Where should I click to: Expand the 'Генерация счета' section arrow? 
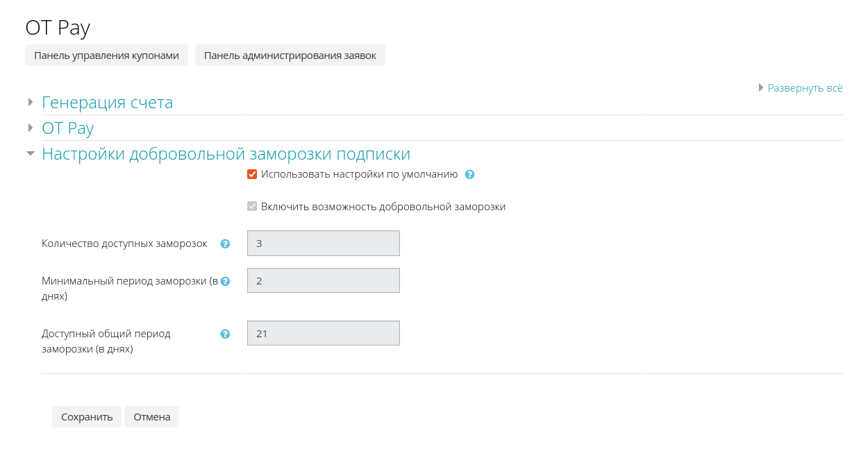click(x=31, y=103)
